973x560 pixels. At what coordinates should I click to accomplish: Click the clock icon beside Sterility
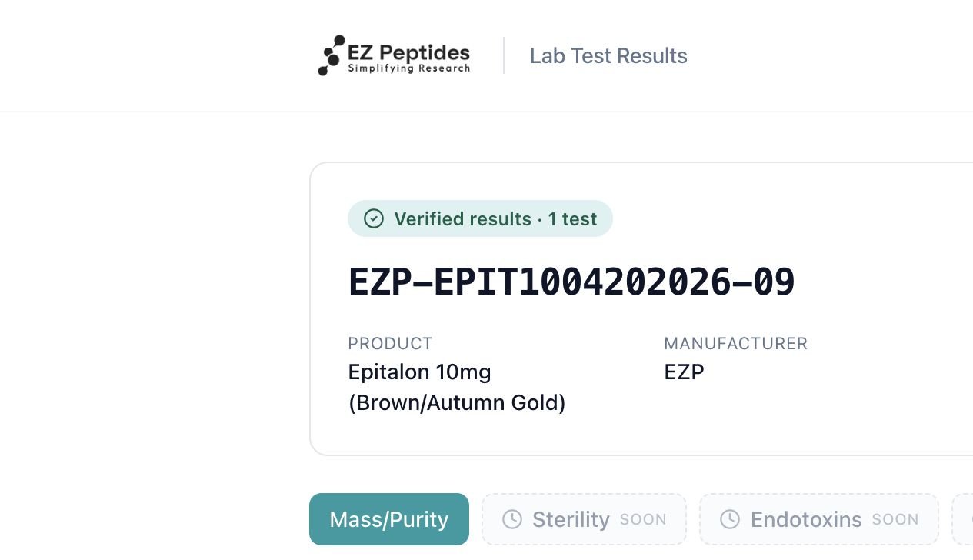click(511, 519)
